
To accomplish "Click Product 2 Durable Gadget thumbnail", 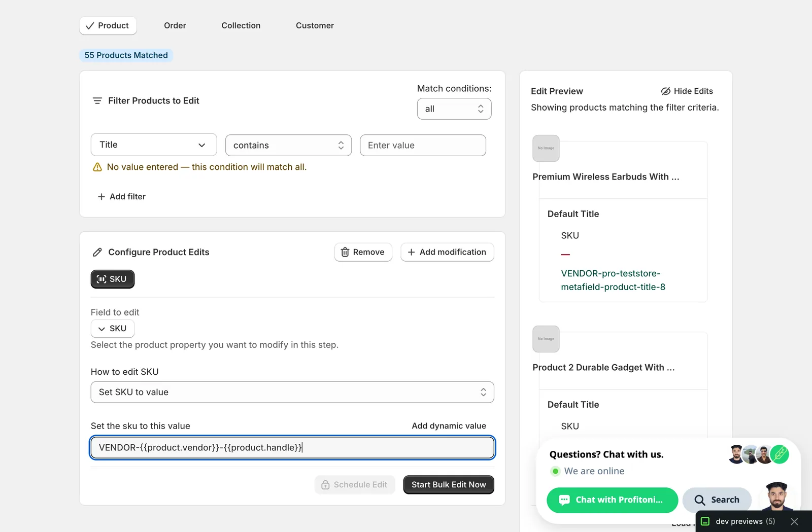I will click(x=546, y=339).
